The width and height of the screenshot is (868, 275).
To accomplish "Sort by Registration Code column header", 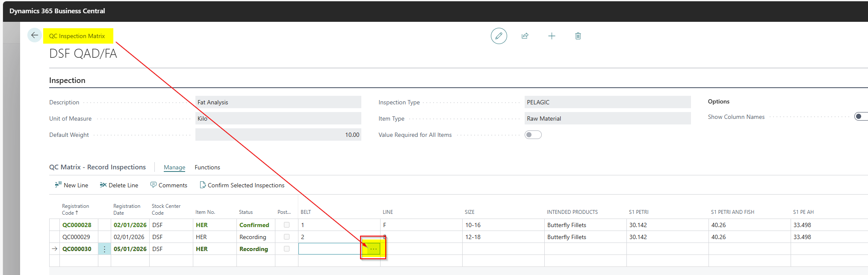I will (x=75, y=209).
